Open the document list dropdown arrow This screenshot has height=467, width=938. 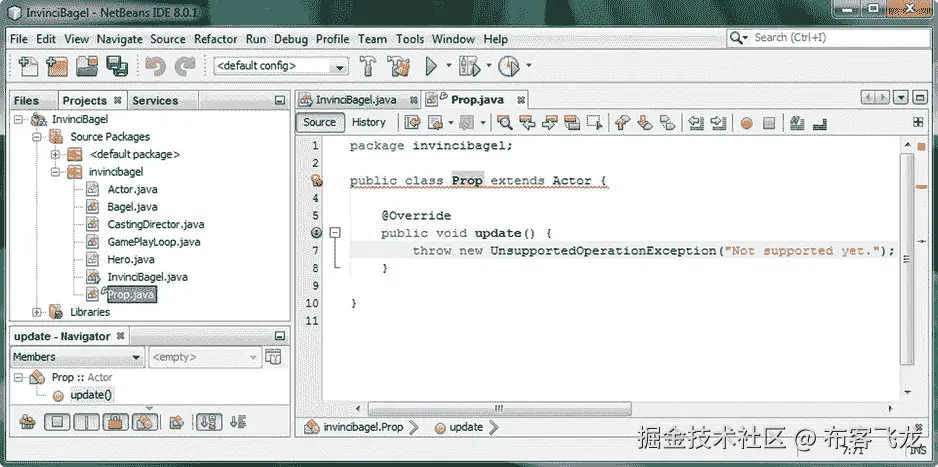902,97
